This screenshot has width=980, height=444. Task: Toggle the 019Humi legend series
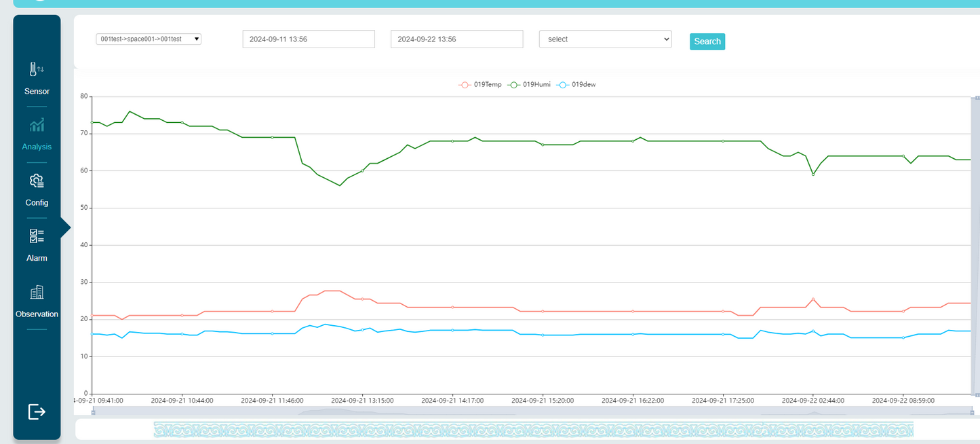point(529,85)
